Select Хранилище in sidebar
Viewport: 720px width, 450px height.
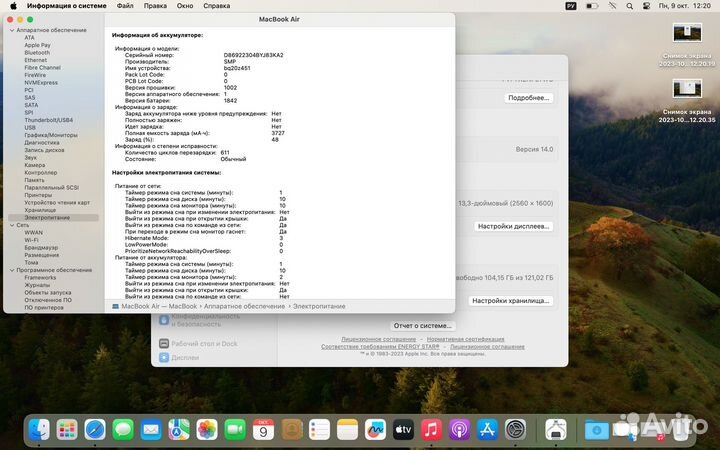coord(40,210)
